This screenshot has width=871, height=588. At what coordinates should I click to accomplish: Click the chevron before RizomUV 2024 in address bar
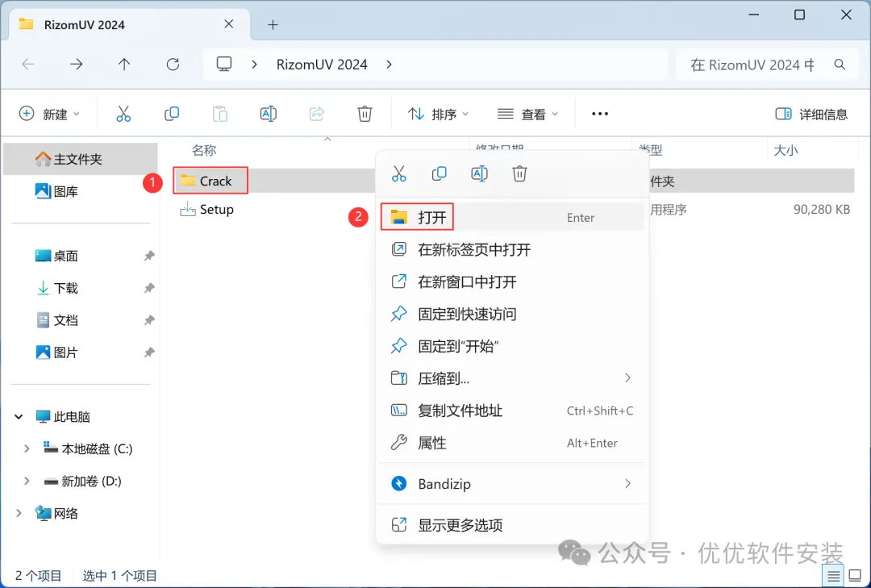pos(254,65)
